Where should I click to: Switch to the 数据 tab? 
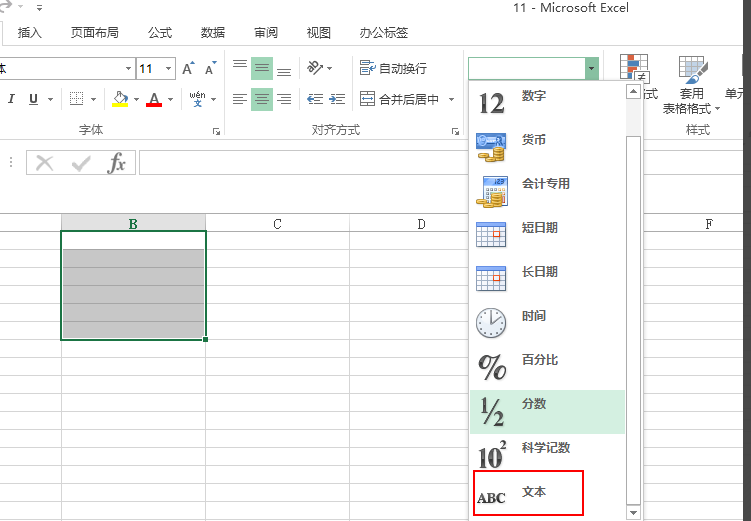(x=213, y=33)
